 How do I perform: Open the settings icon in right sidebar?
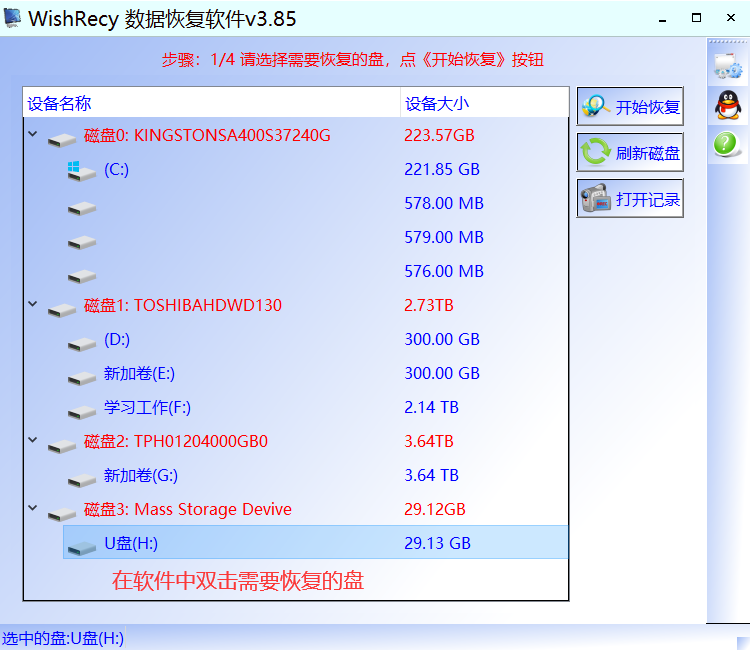click(x=728, y=66)
